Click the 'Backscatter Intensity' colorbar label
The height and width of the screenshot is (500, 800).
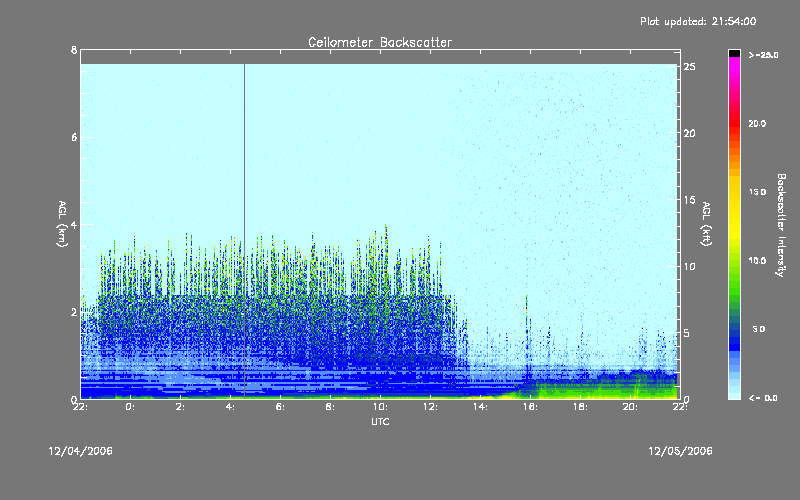[781, 225]
